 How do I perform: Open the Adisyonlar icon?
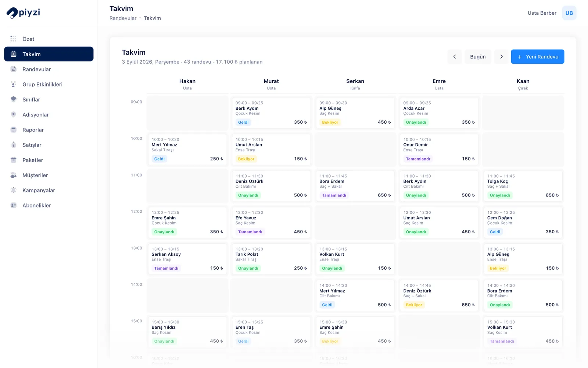pos(14,114)
